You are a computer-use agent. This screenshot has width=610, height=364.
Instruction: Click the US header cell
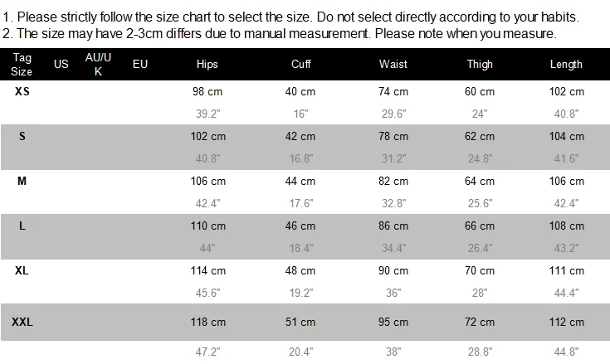[61, 64]
